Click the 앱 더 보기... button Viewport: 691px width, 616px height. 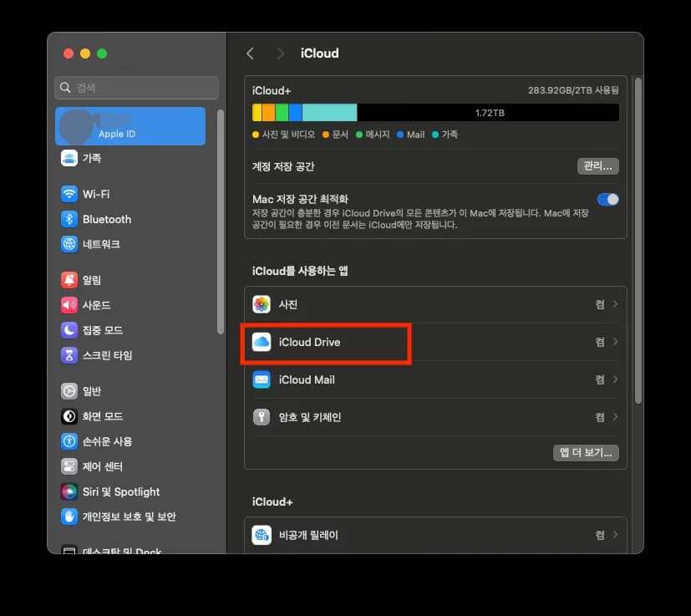(586, 452)
